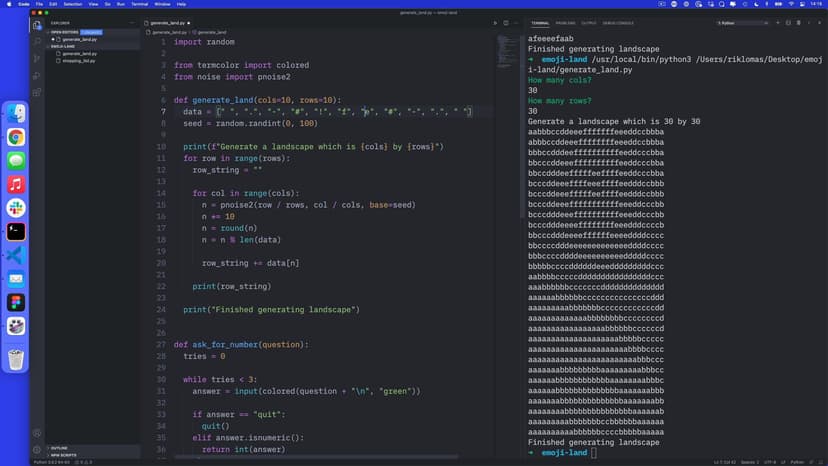
Task: Click the Python interpreter version in status bar
Action: point(49,462)
